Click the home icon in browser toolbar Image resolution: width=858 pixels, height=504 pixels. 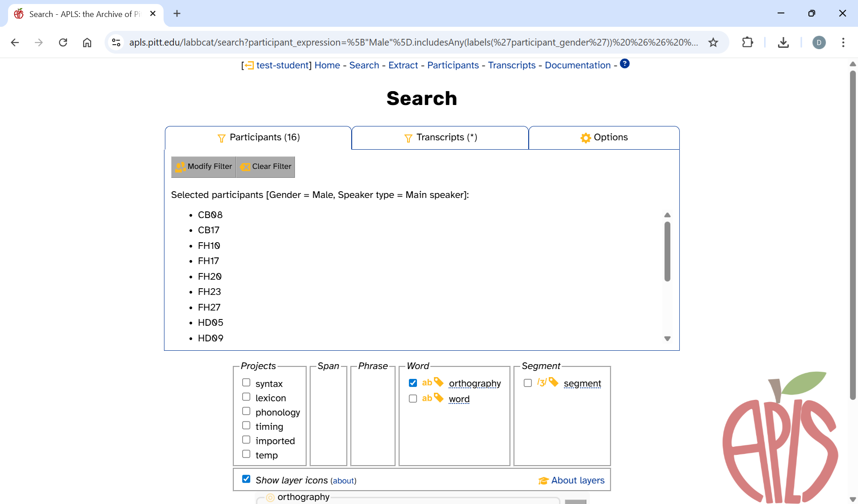coord(87,42)
